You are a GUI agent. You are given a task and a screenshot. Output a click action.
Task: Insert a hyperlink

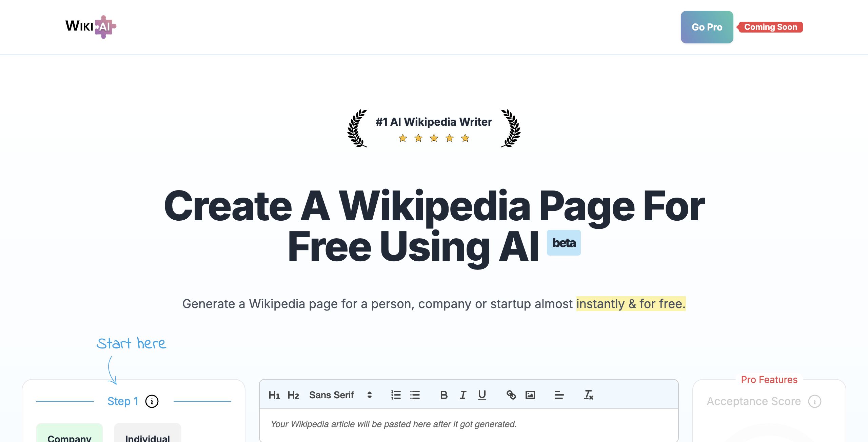click(511, 395)
